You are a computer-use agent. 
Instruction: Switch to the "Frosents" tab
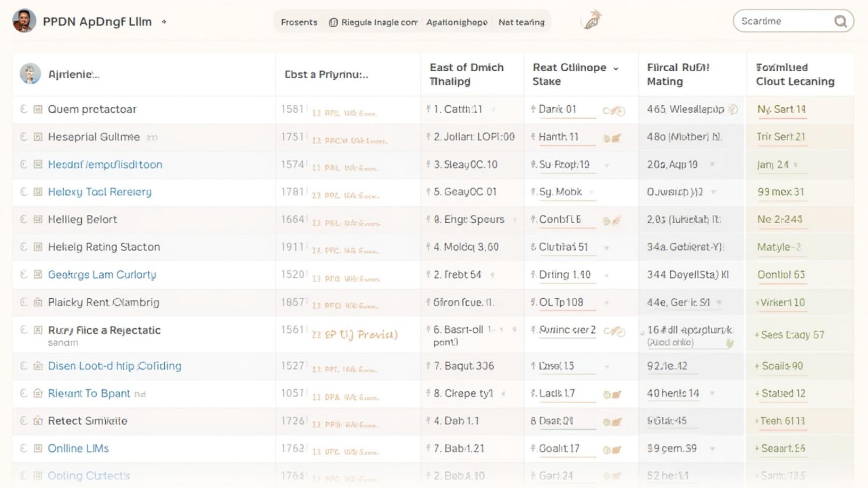pos(299,22)
